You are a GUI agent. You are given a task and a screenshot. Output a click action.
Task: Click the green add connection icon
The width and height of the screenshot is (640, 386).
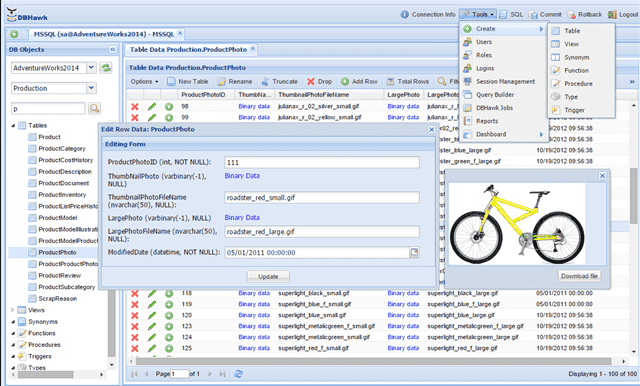click(x=14, y=34)
